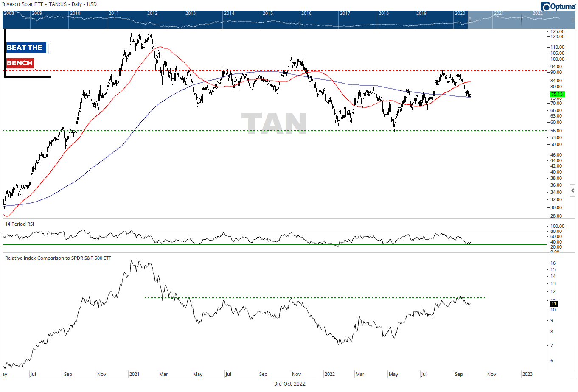Click the 125.00 price axis label

tap(557, 31)
